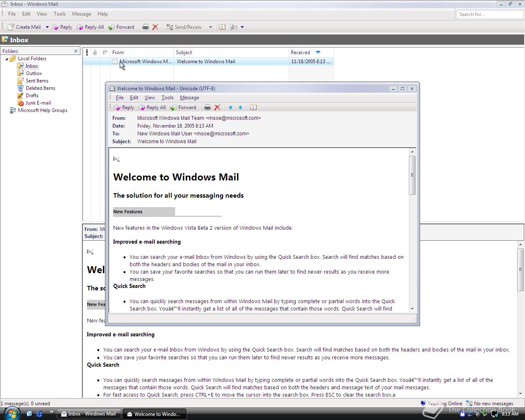
Task: Select the Deleted Items folder
Action: pos(40,88)
